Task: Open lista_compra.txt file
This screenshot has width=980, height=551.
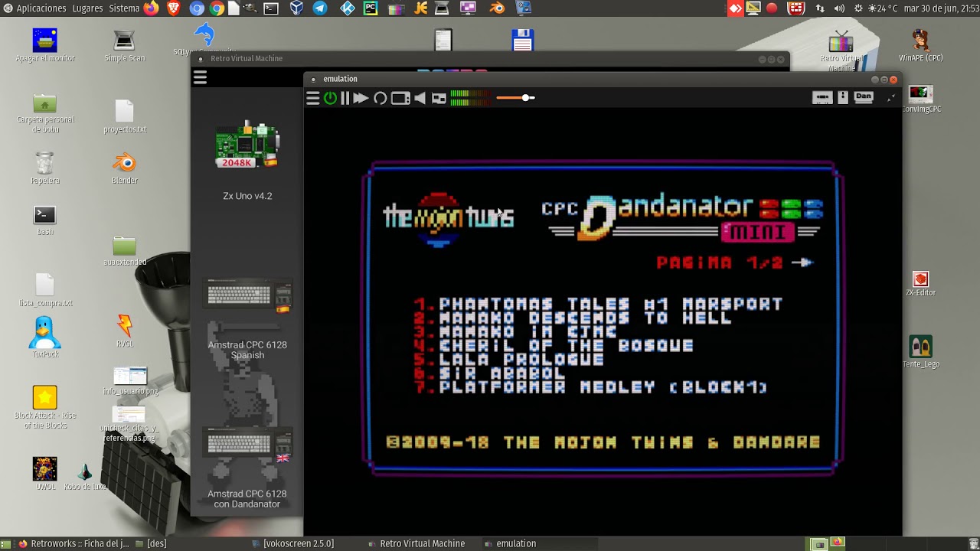Action: point(45,290)
